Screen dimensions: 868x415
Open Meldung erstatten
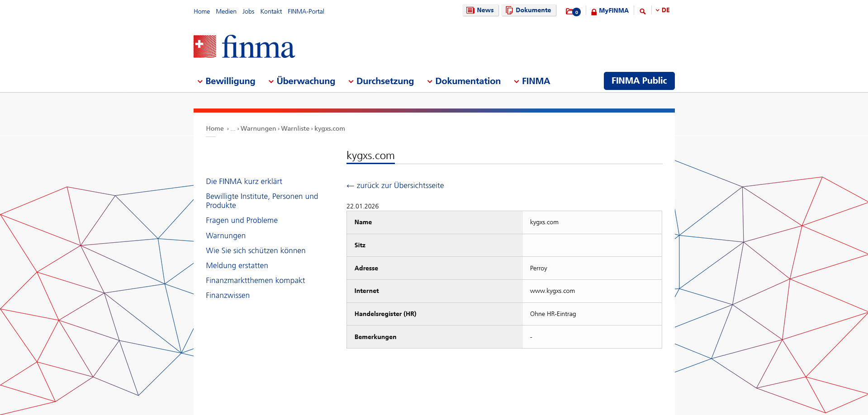237,265
